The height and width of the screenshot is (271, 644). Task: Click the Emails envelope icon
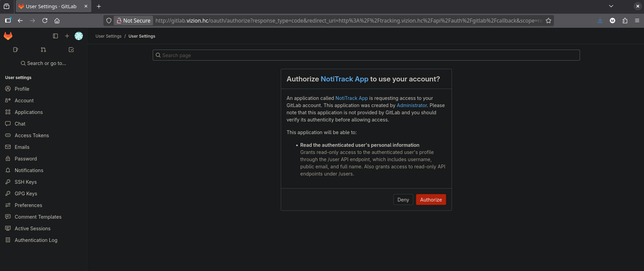8,147
